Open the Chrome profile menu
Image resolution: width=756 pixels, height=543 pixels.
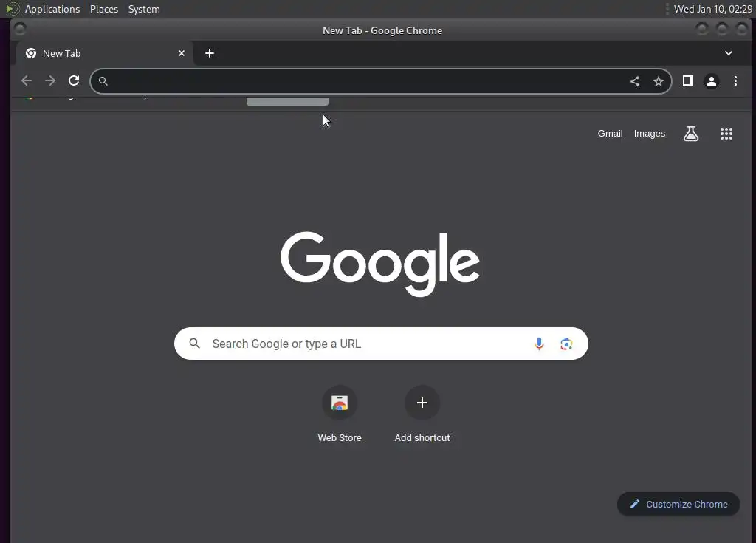point(712,81)
